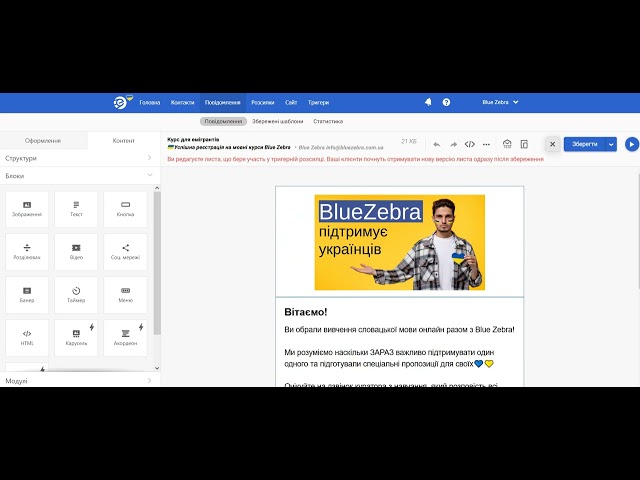Expand the Структури section
This screenshot has width=640, height=480.
[x=80, y=158]
